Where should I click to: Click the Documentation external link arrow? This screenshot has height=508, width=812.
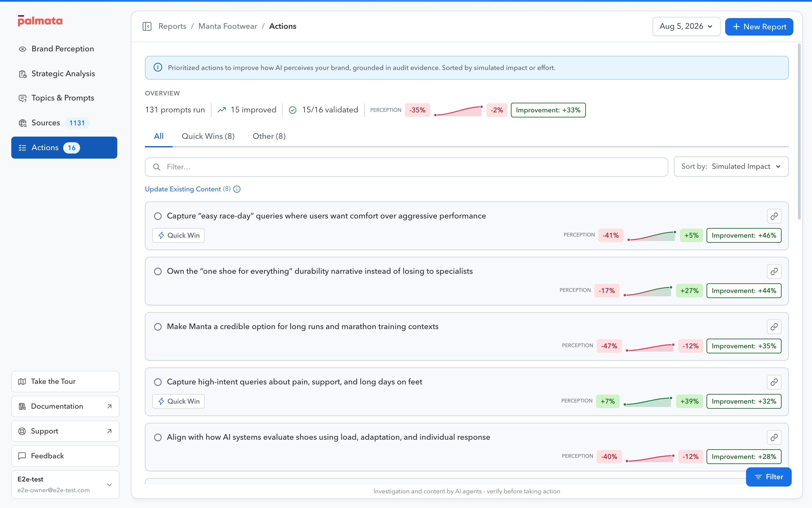click(x=109, y=406)
